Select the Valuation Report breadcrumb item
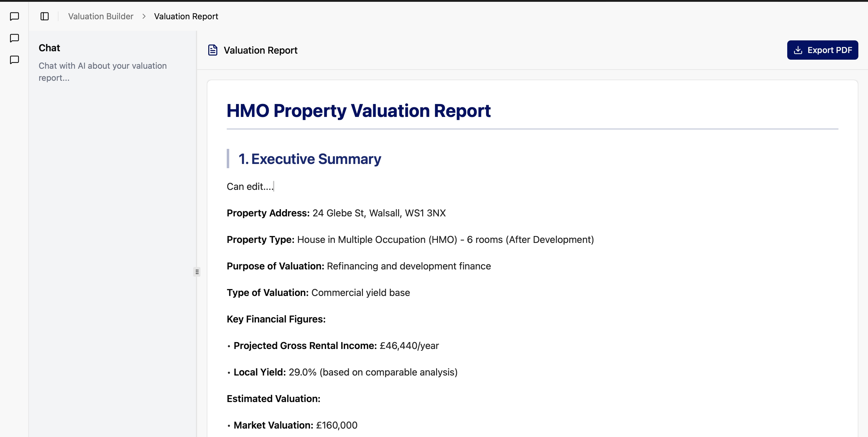Screen dimensions: 868x437 coord(186,16)
